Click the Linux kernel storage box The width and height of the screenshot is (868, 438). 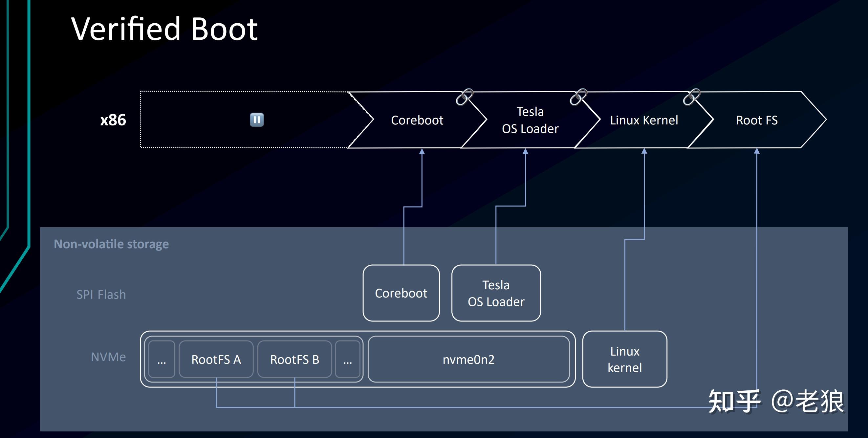click(x=624, y=359)
